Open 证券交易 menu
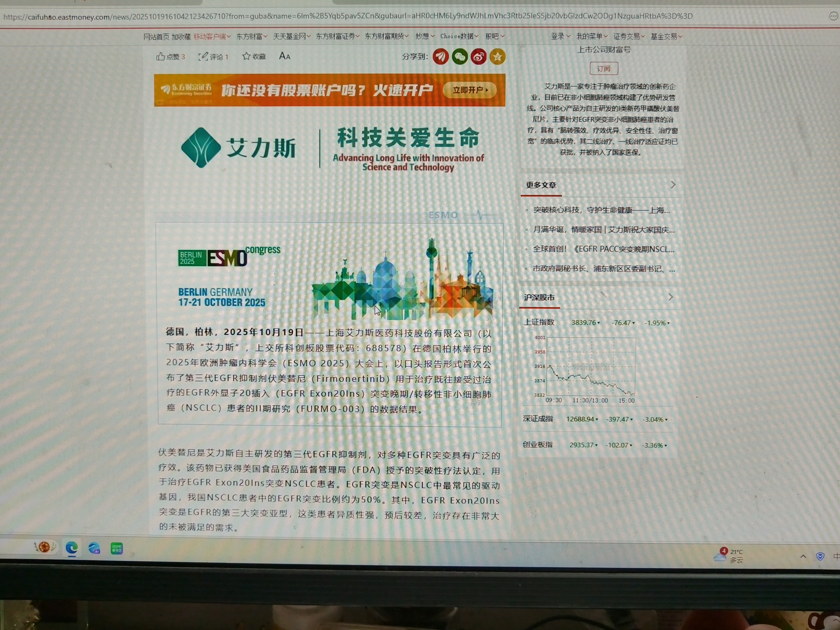 [628, 37]
